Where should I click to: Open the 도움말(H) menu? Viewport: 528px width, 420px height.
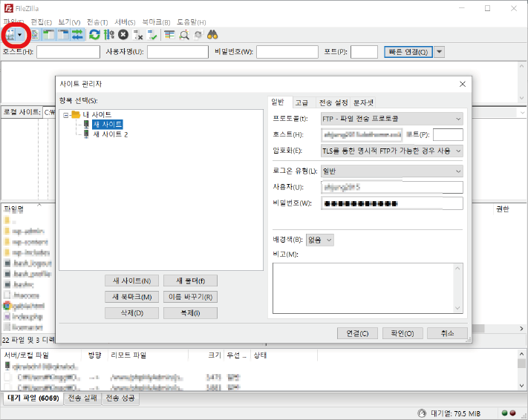[x=192, y=22]
